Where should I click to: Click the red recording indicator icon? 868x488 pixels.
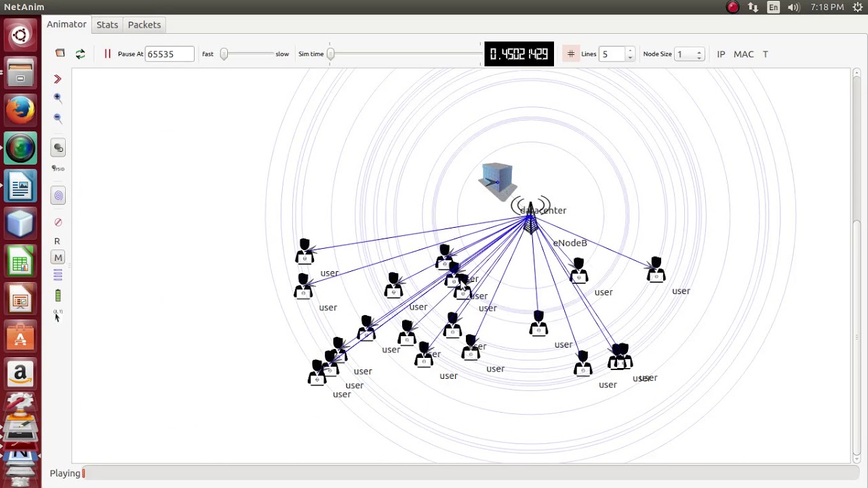pyautogui.click(x=732, y=7)
